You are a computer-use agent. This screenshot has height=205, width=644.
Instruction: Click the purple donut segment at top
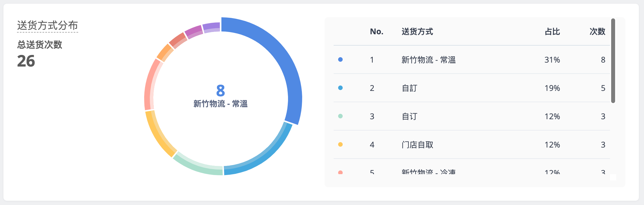[x=211, y=27]
